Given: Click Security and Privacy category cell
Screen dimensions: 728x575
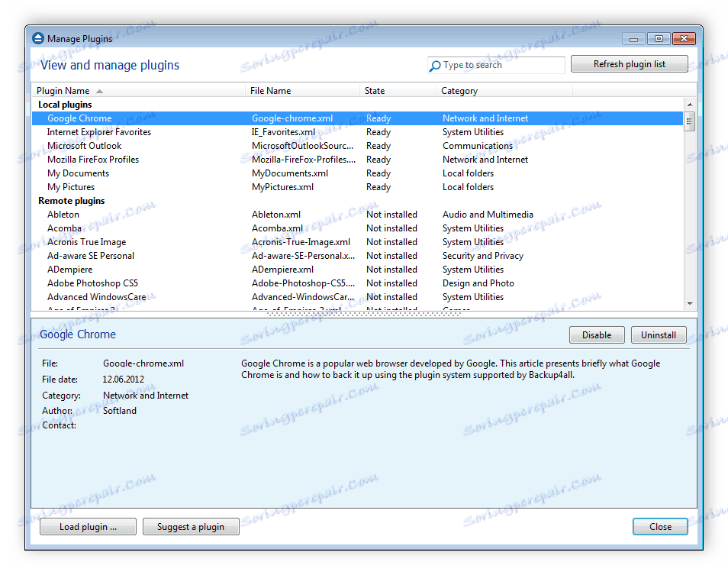Looking at the screenshot, I should pos(483,256).
